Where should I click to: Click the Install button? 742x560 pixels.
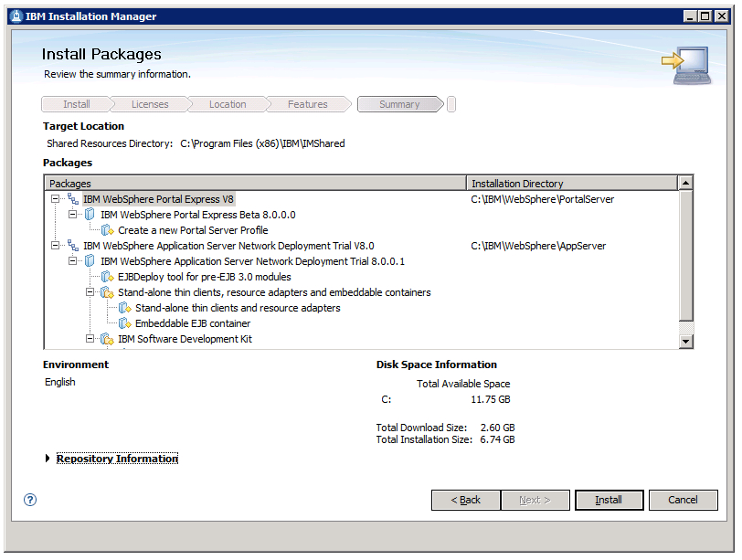click(609, 500)
